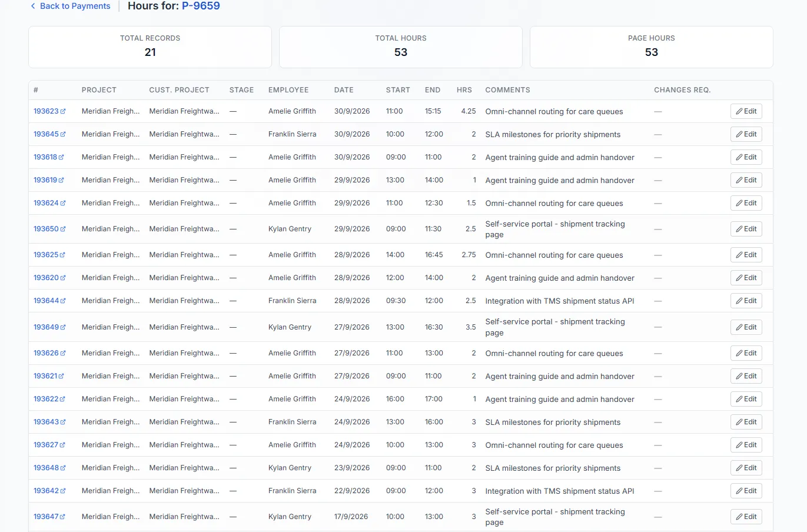Click the external link icon beside record 193623
The height and width of the screenshot is (532, 807).
[63, 111]
